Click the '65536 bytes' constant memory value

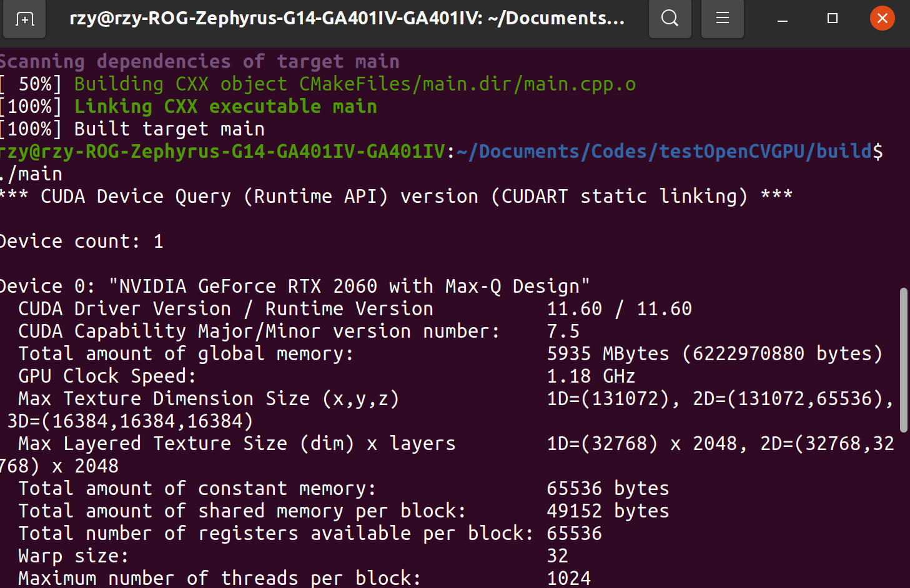coord(608,488)
